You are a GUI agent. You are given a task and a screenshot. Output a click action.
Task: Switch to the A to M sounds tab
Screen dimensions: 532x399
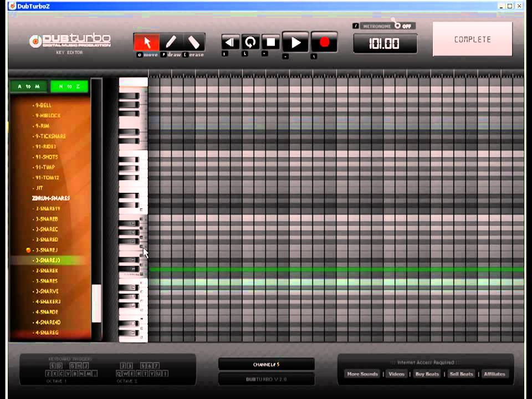[28, 86]
